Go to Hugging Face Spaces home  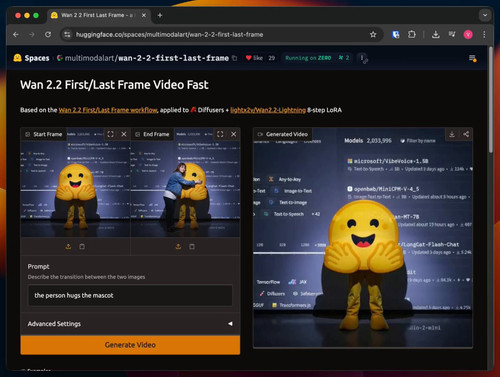[x=31, y=58]
